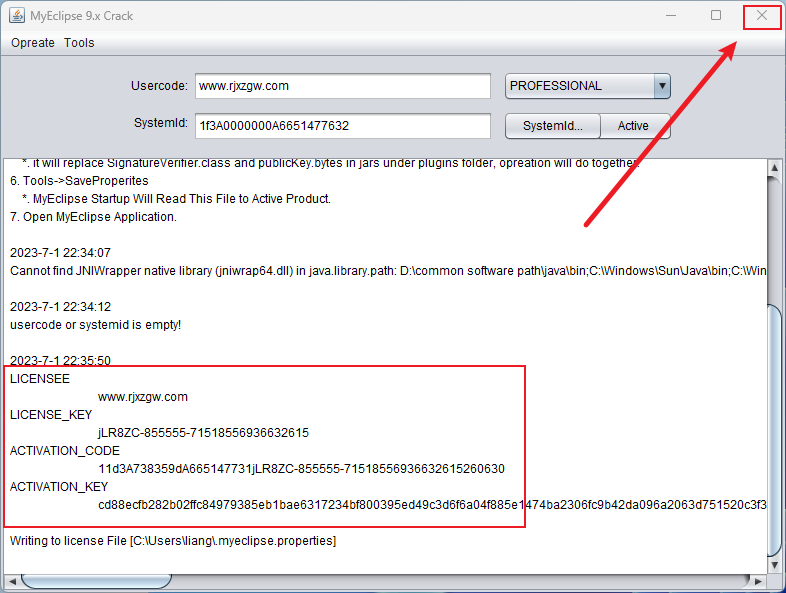Click the license key value jLR8ZC-855555
Image resolution: width=786 pixels, height=593 pixels.
click(x=204, y=433)
